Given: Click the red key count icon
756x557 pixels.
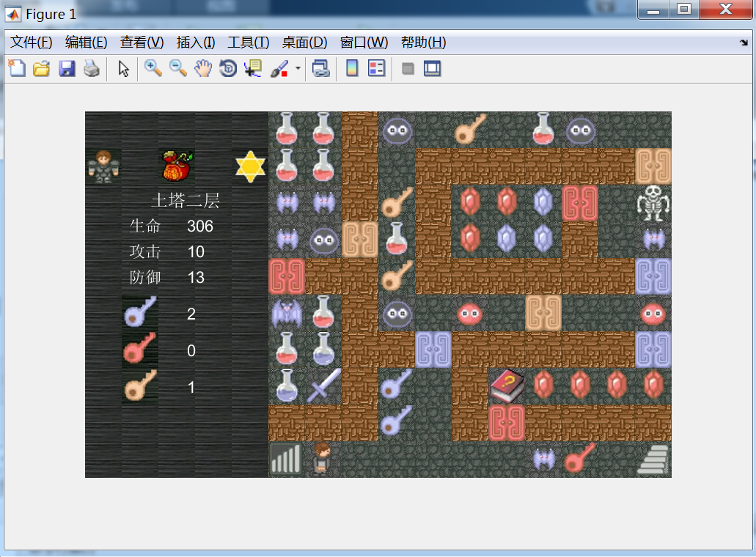Looking at the screenshot, I should coord(140,349).
